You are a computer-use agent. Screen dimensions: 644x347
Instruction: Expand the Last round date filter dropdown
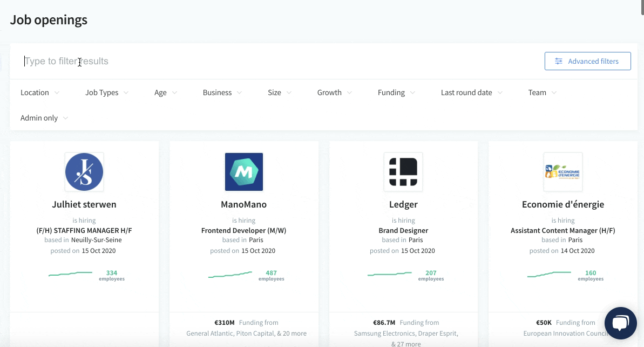pos(471,92)
